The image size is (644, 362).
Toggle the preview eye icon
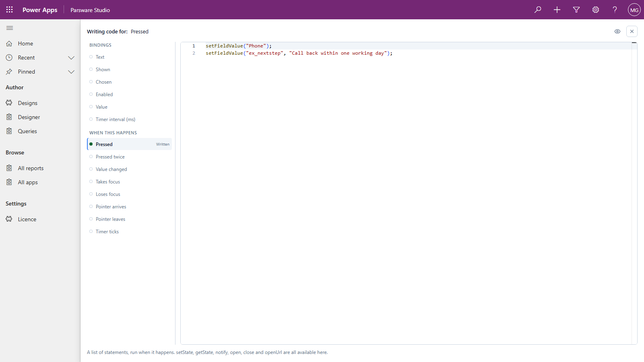pos(617,31)
